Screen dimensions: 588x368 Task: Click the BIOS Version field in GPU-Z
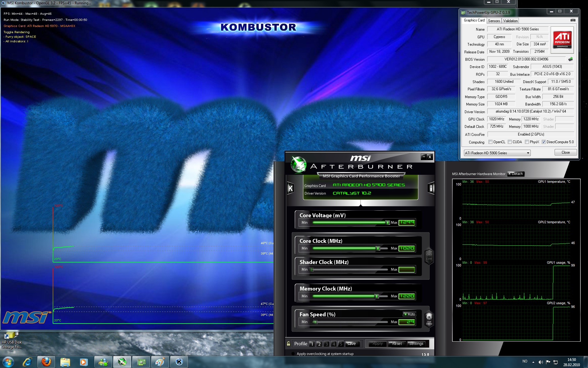[526, 59]
